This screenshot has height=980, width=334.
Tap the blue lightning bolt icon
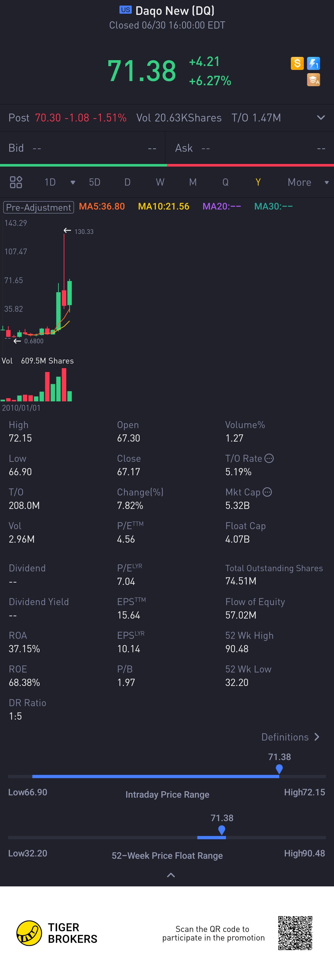point(314,63)
